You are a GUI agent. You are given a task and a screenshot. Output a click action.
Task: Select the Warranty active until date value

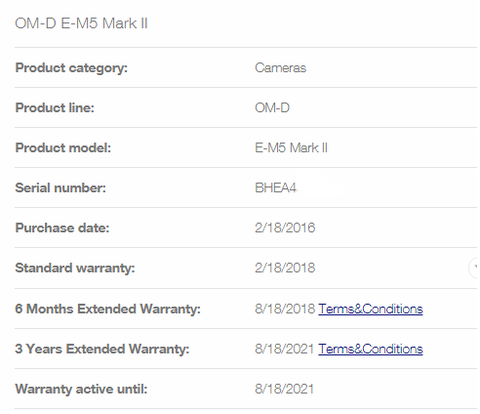click(x=284, y=389)
